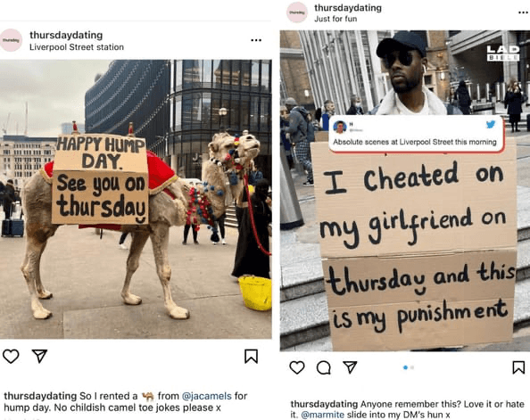Open thursdaydating username above camel post

coord(66,35)
